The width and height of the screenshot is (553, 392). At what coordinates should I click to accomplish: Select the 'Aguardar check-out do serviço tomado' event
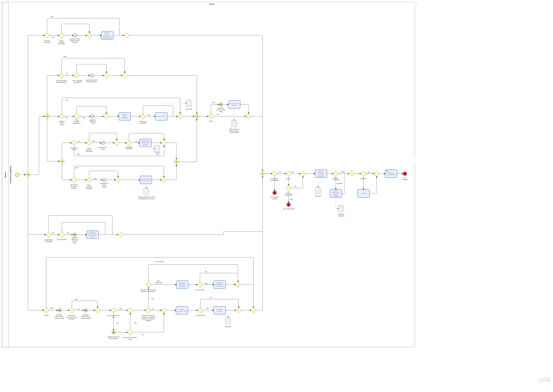(60, 310)
